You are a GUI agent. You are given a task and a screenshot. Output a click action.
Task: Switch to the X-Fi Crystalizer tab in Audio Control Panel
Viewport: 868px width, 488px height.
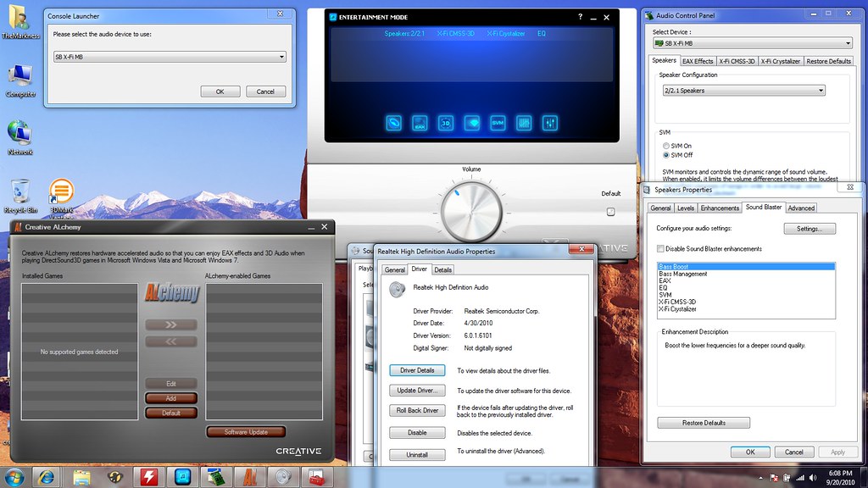coord(780,61)
